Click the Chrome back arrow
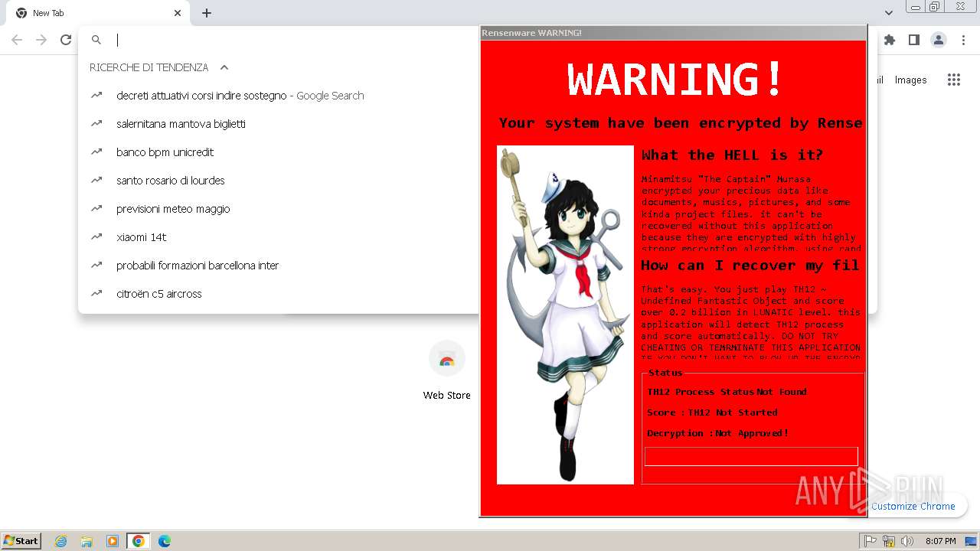Screen dimensions: 980x551 coord(17,40)
